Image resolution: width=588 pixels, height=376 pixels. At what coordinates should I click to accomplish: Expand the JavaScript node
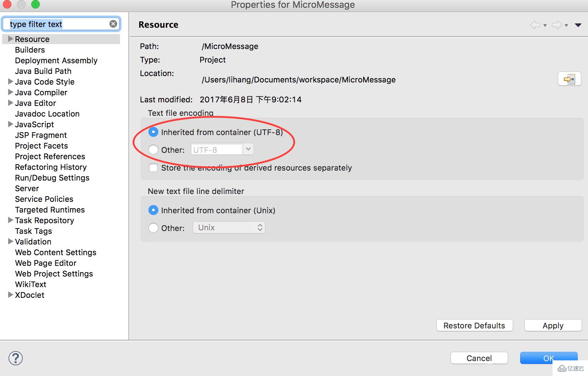[11, 124]
